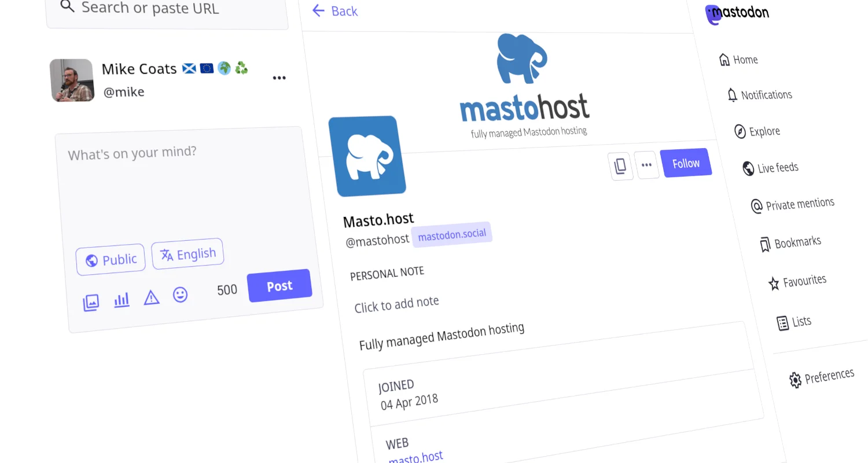The width and height of the screenshot is (868, 463).
Task: Click the search magnifier icon
Action: click(68, 6)
